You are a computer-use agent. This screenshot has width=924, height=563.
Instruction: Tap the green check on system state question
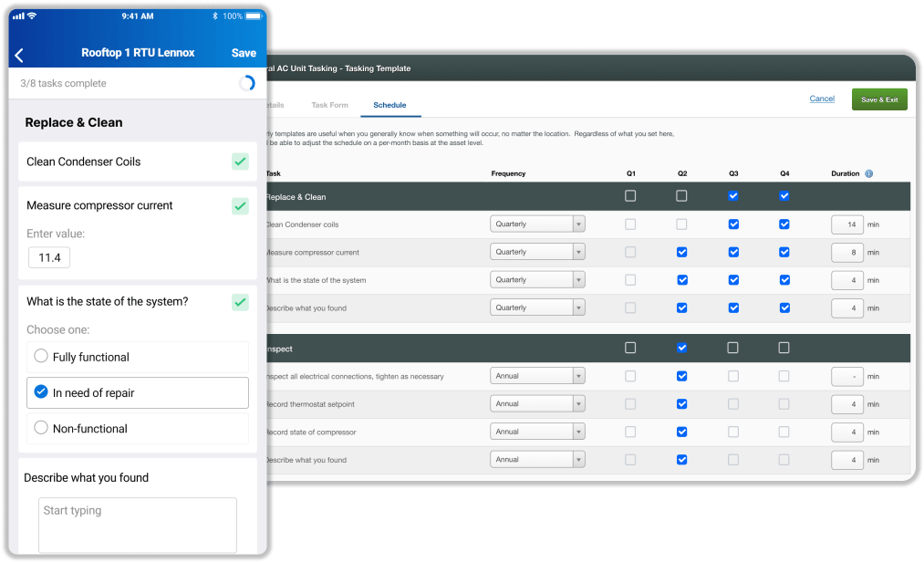coord(240,302)
